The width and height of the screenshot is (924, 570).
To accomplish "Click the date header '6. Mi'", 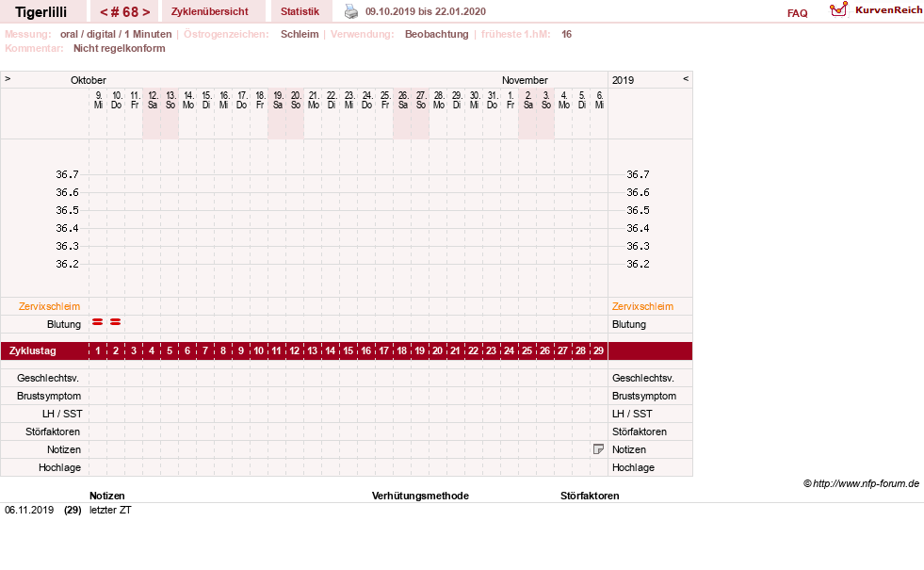I will tap(599, 100).
